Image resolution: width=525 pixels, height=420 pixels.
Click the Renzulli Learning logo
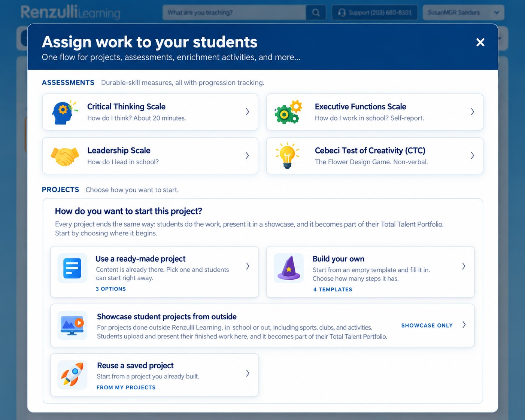70,12
